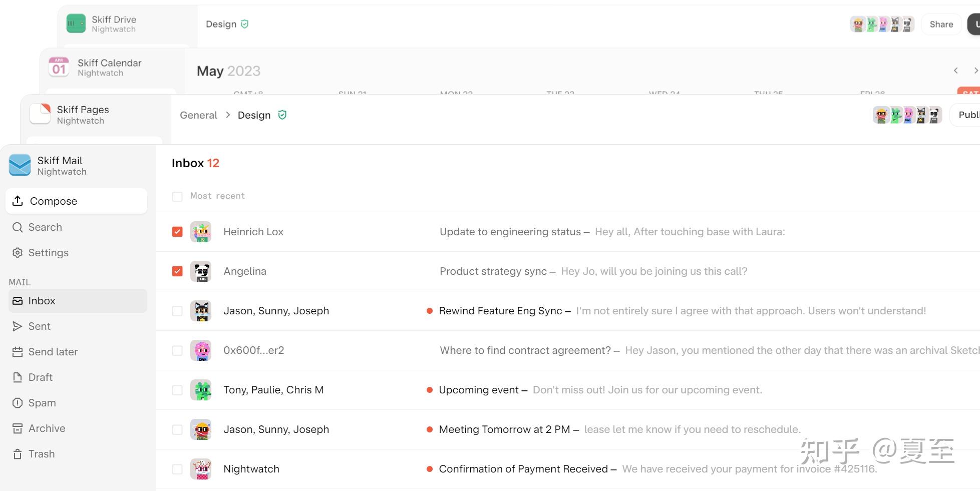This screenshot has height=491, width=980.
Task: Click the breadcrumb chevron after General
Action: pos(228,115)
